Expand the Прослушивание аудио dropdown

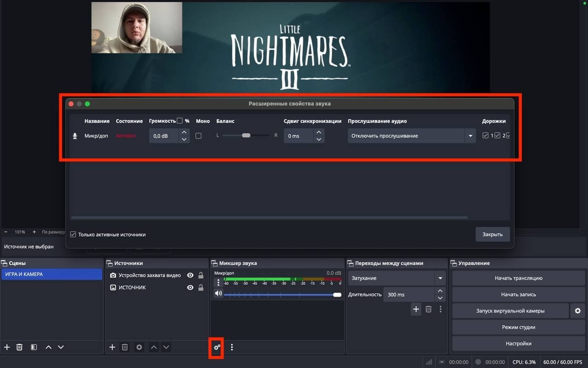click(x=470, y=136)
